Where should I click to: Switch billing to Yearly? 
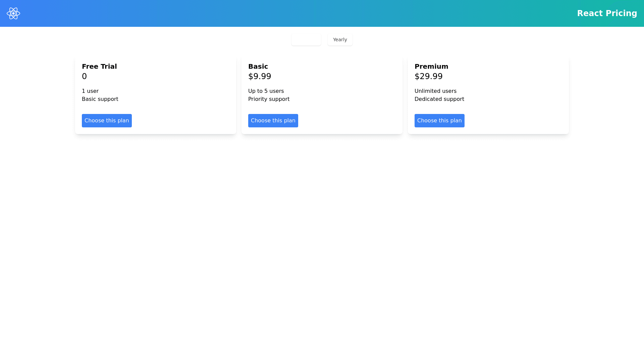(340, 40)
